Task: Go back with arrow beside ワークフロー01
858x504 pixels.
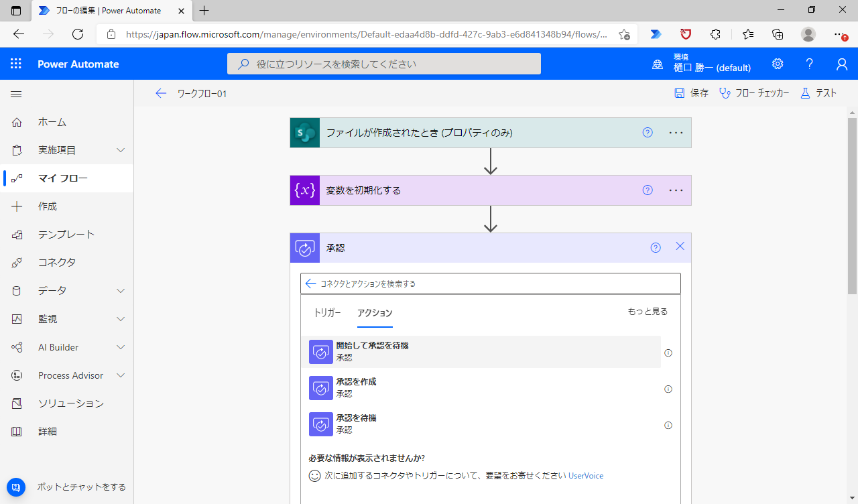Action: [160, 94]
